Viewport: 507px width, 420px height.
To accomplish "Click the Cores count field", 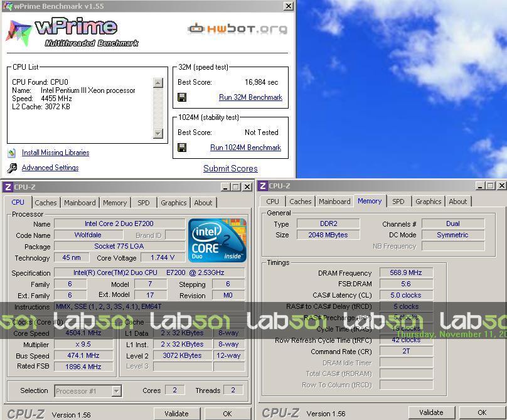I will pyautogui.click(x=175, y=390).
